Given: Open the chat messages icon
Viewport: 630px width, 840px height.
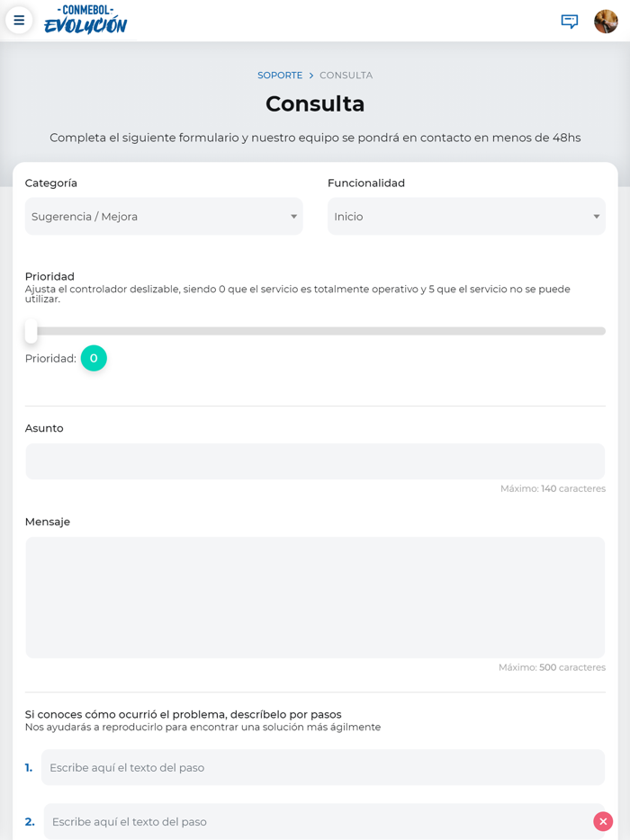Looking at the screenshot, I should 570,21.
